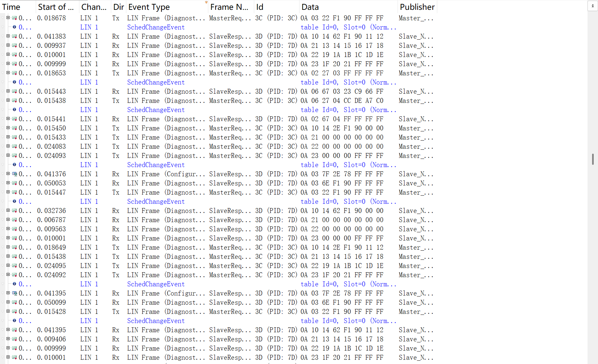Expand the row with start time 0.006787
598x364 pixels.
point(8,220)
